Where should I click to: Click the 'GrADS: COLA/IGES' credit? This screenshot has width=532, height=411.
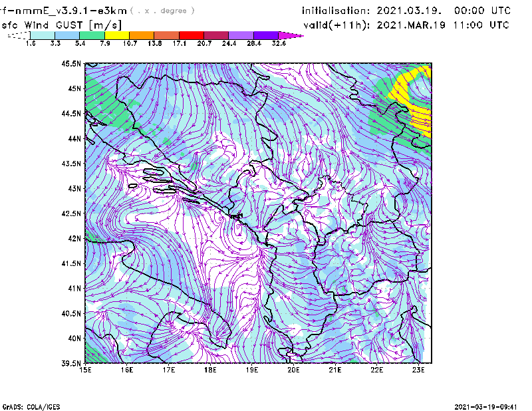(31, 407)
